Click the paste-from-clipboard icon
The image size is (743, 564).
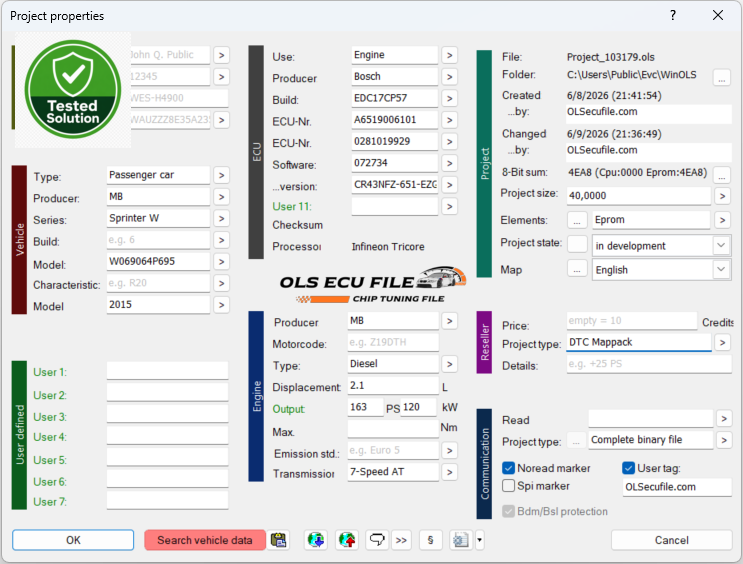tap(279, 540)
